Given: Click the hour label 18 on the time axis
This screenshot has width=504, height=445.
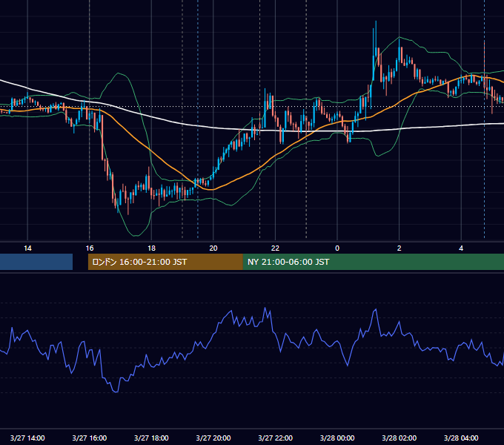Looking at the screenshot, I should tap(151, 248).
